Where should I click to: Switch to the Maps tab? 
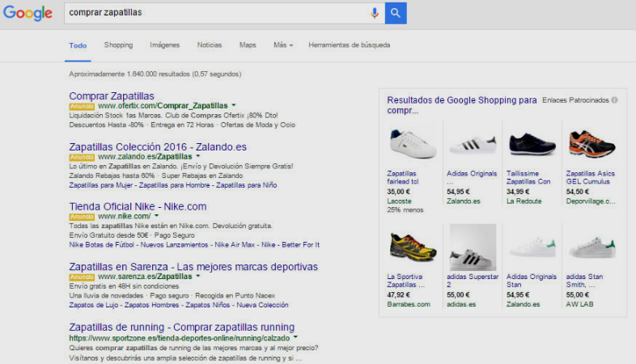pos(248,45)
